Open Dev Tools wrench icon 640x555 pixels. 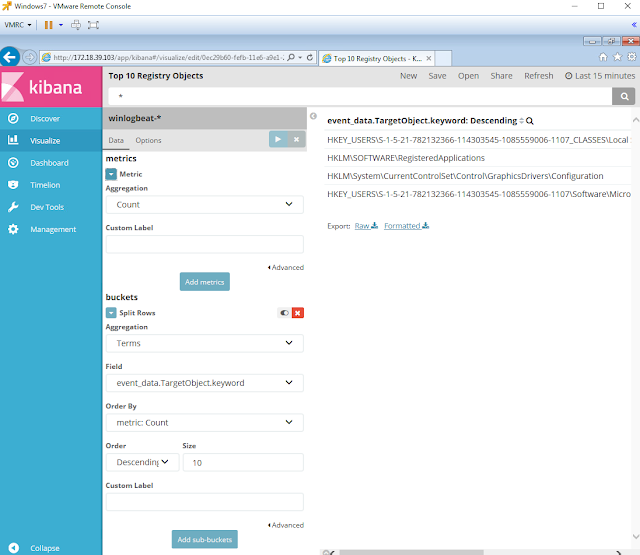click(x=13, y=207)
